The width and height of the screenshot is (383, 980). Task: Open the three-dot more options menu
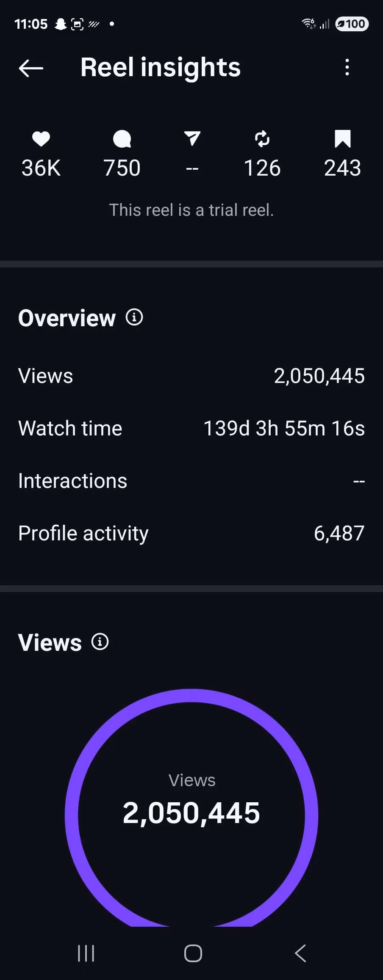(x=347, y=67)
